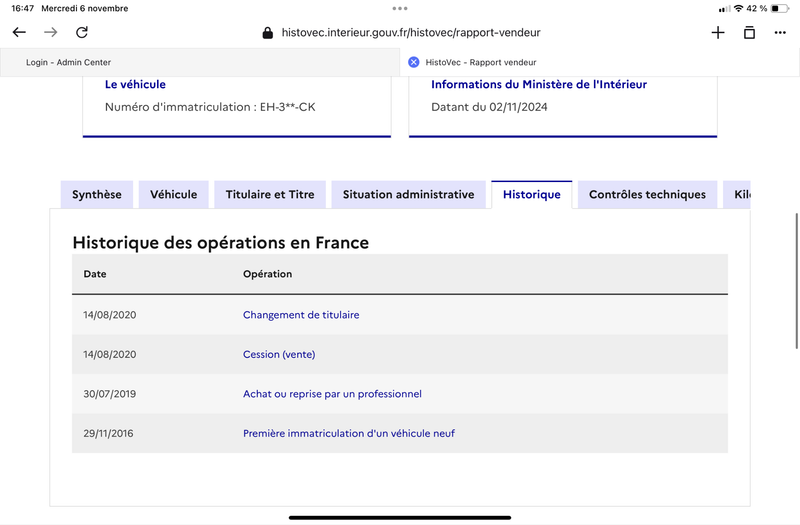800x525 pixels.
Task: Open a new tab with the plus icon
Action: (718, 33)
